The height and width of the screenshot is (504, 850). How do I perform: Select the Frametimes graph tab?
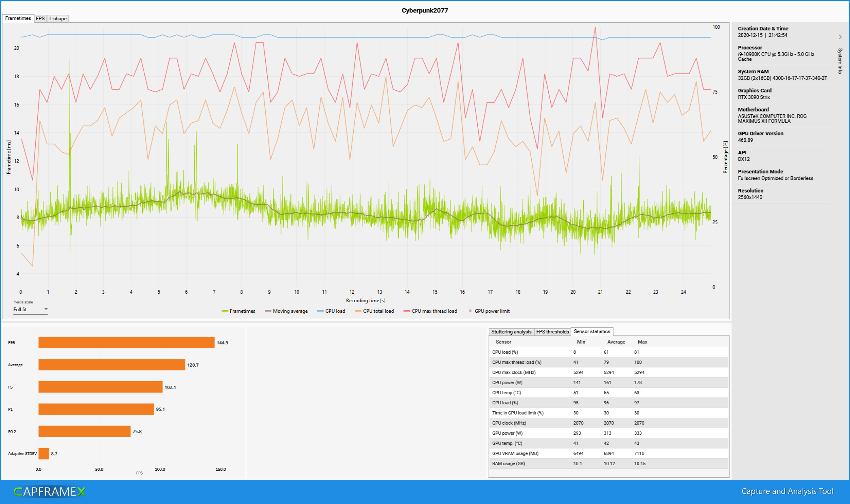18,18
